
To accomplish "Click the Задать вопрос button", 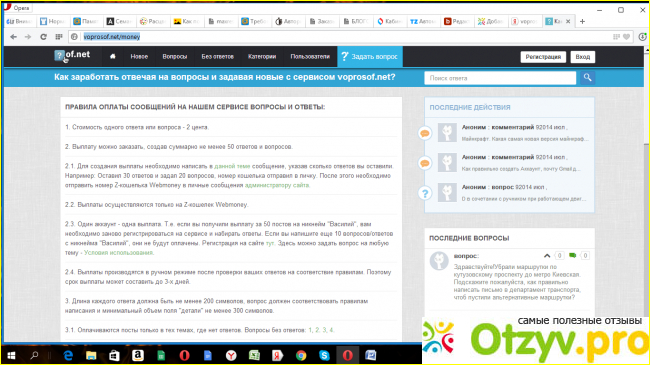I will click(x=370, y=56).
